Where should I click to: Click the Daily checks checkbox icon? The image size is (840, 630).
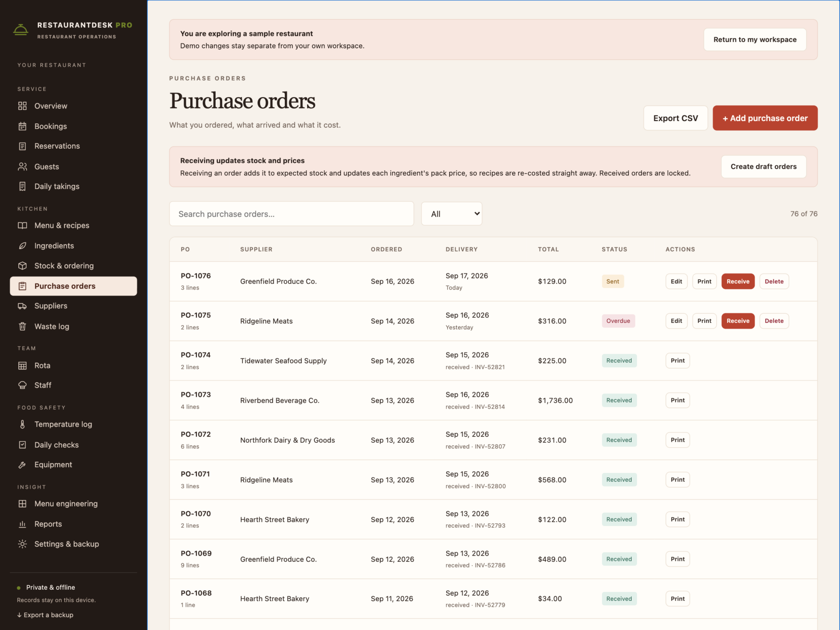(22, 445)
